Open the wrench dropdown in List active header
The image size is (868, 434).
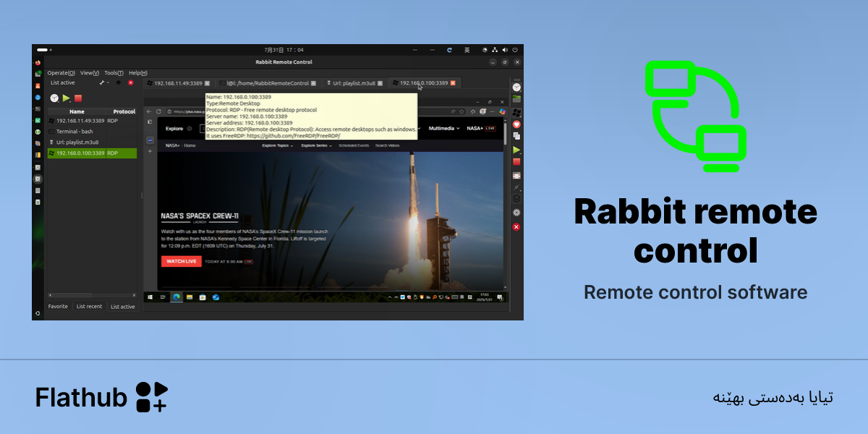103,82
